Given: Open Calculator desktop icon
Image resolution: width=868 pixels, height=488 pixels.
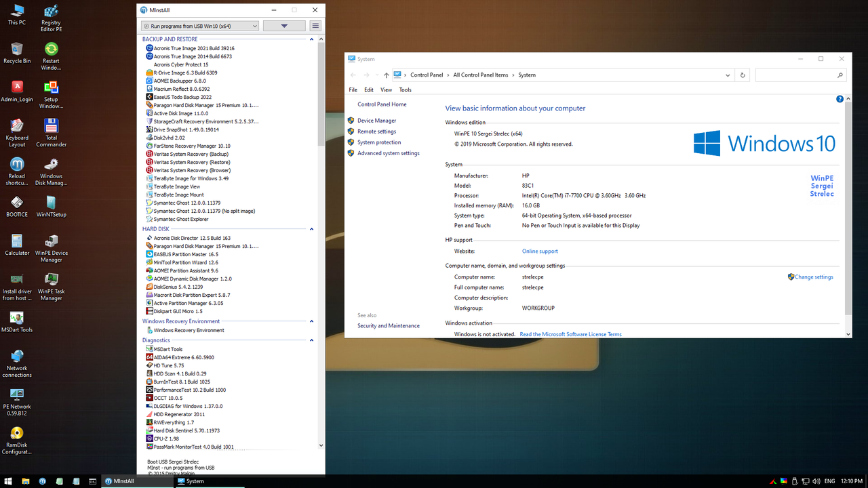Looking at the screenshot, I should (x=17, y=245).
